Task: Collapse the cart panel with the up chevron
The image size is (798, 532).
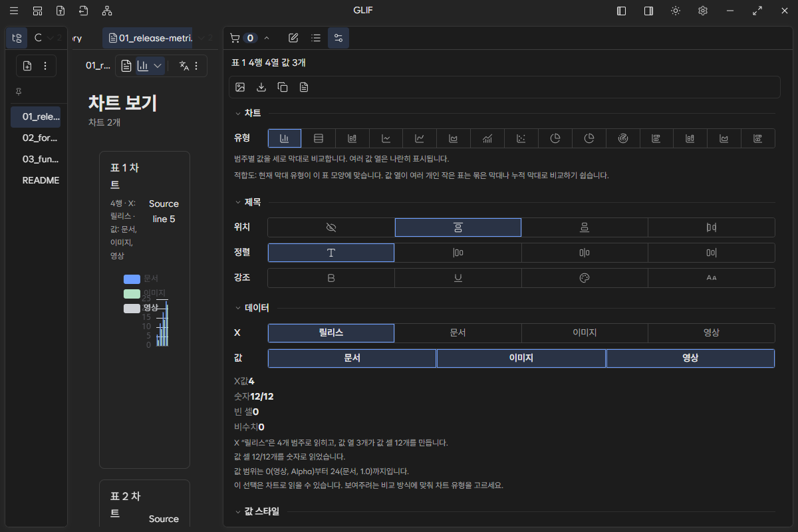Action: (x=267, y=38)
